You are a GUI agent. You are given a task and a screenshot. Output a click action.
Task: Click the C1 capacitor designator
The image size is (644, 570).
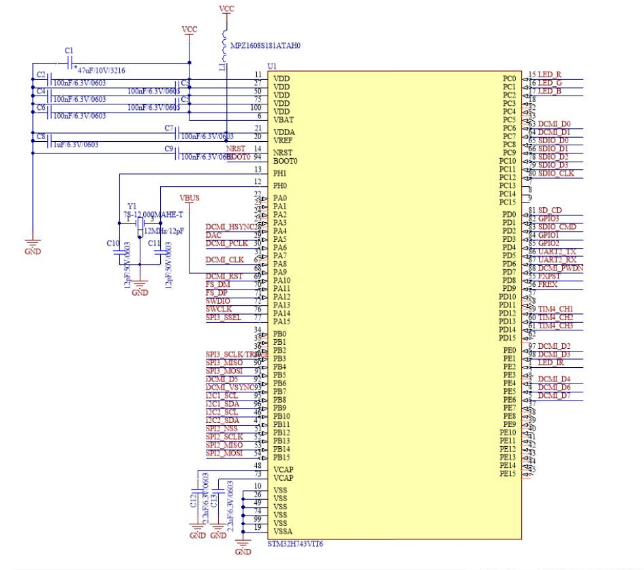point(69,51)
